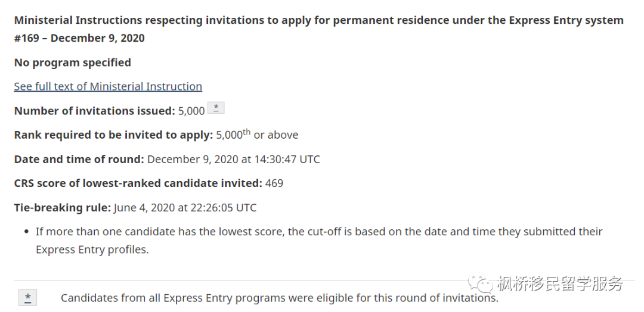Click the asterisk return marker in the footnote
Screen dimensions: 644x312
point(27,298)
